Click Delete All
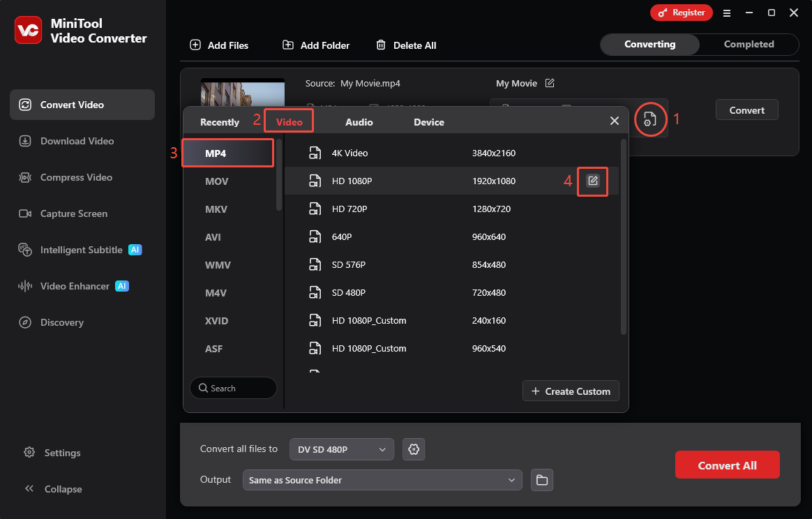Image resolution: width=812 pixels, height=519 pixels. pos(406,45)
